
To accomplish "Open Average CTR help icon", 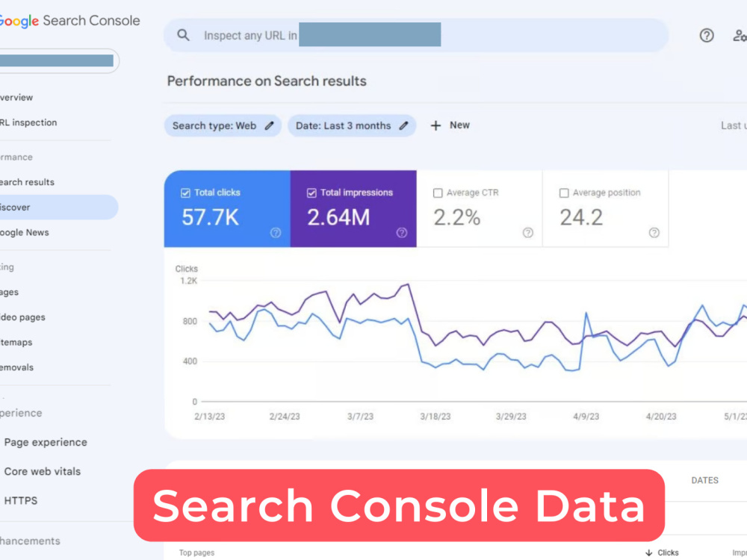I will (528, 233).
